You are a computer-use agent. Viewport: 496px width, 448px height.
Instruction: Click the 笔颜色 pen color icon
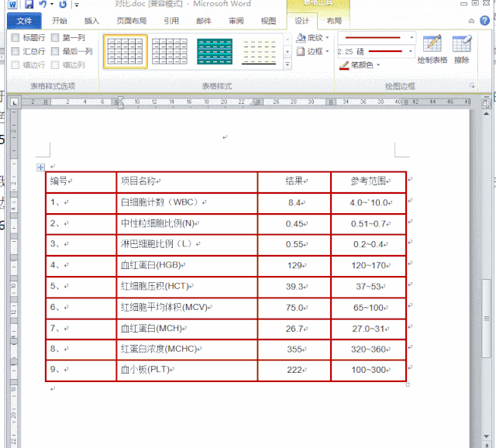click(344, 65)
